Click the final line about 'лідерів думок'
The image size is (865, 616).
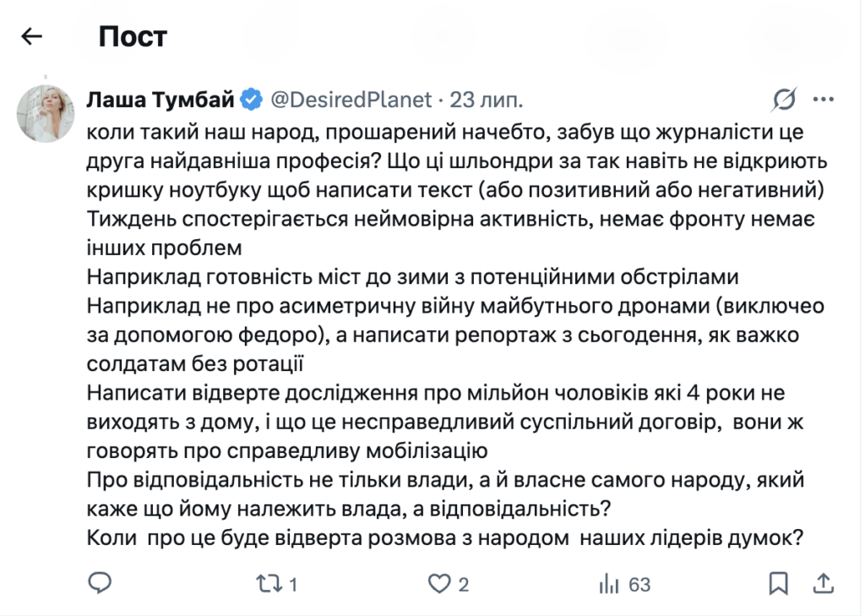[444, 537]
